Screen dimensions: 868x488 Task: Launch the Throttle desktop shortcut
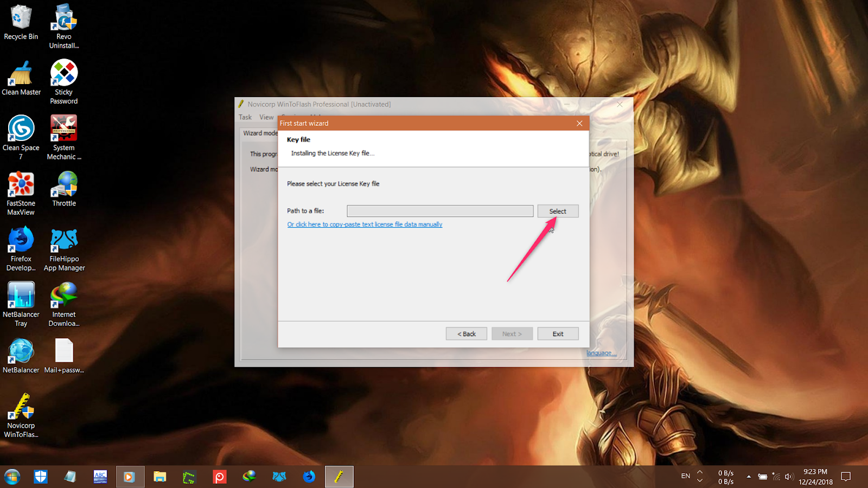[x=64, y=189]
